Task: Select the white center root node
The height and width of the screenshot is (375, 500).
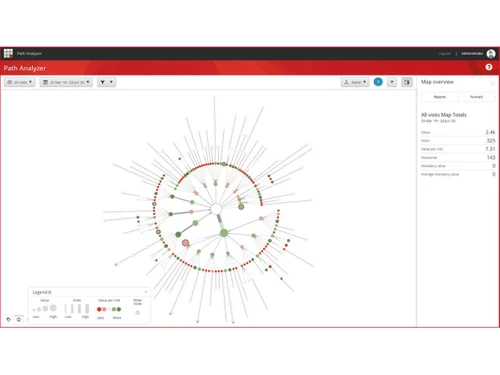Action: [x=216, y=209]
